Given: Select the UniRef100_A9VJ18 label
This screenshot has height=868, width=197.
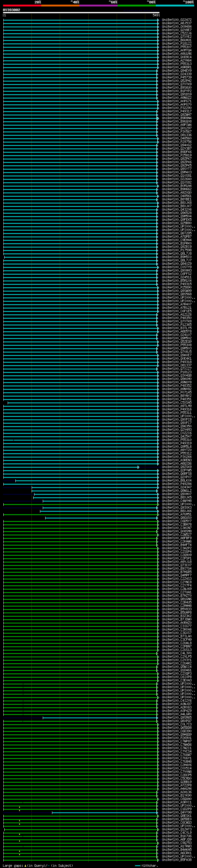Looking at the screenshot, I should tap(177, 562).
